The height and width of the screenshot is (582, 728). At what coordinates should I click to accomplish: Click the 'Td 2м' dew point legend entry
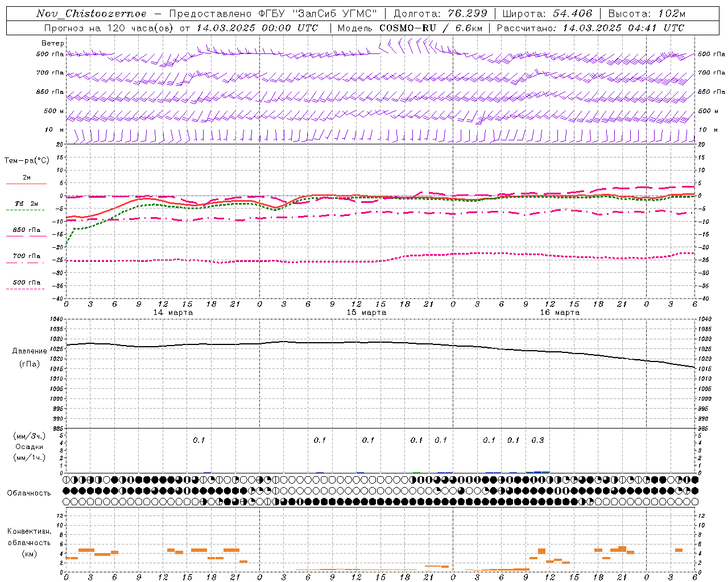tap(27, 203)
